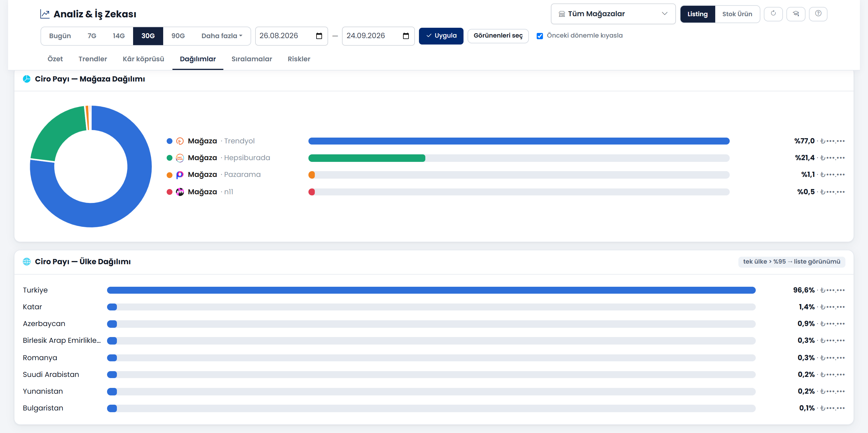Open the Riskler tab
868x433 pixels.
[x=299, y=59]
